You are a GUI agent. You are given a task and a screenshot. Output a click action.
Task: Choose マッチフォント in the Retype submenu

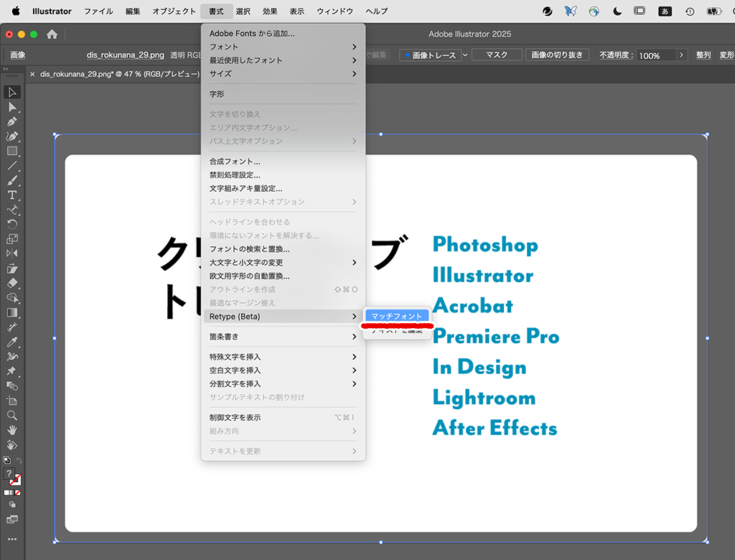click(x=396, y=316)
